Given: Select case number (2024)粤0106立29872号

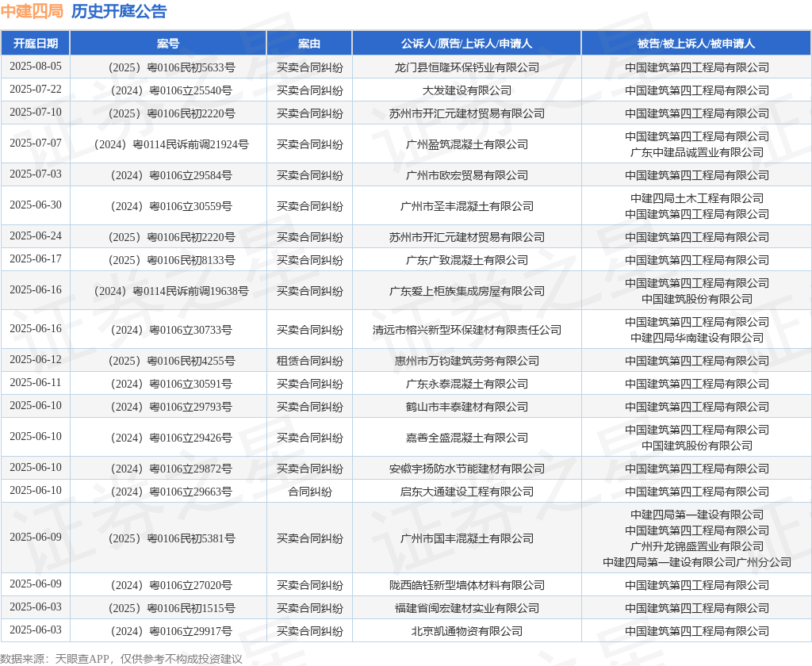Looking at the screenshot, I should coord(171,469).
